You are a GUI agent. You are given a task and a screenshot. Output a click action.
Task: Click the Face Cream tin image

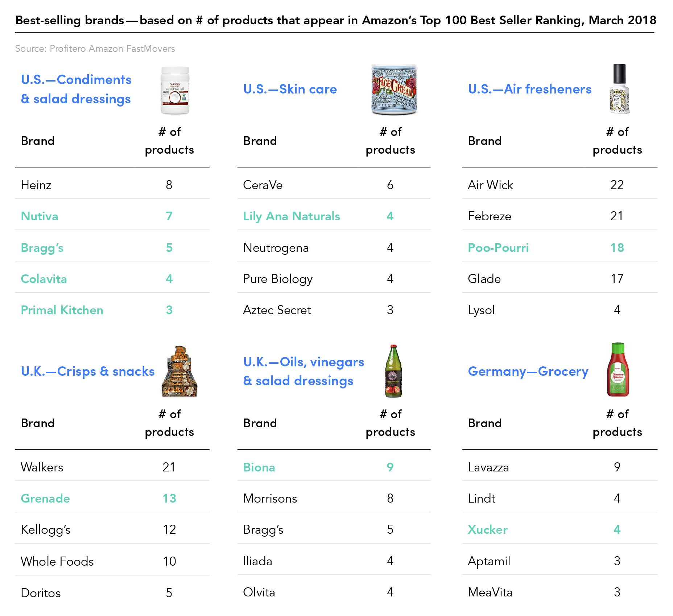point(394,90)
